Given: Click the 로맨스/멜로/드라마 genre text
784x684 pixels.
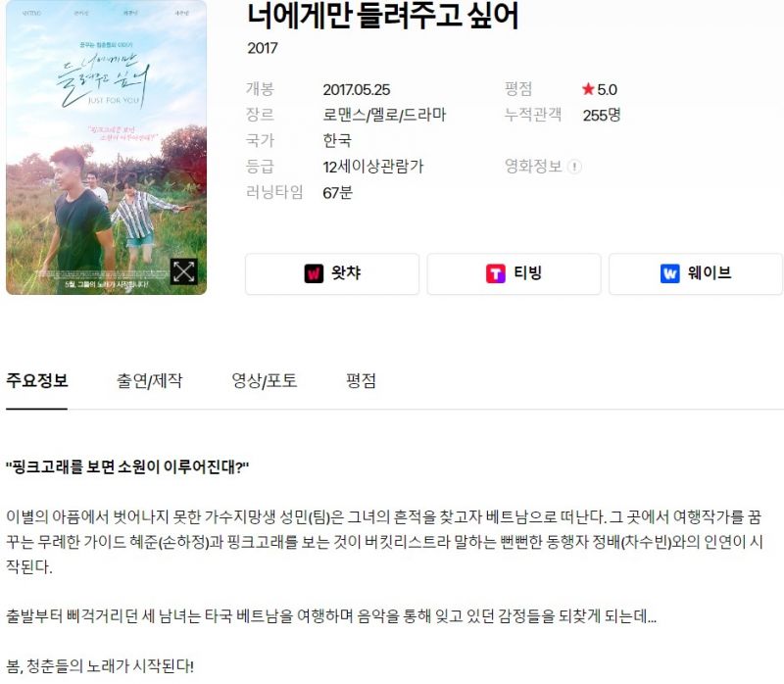Looking at the screenshot, I should (384, 115).
